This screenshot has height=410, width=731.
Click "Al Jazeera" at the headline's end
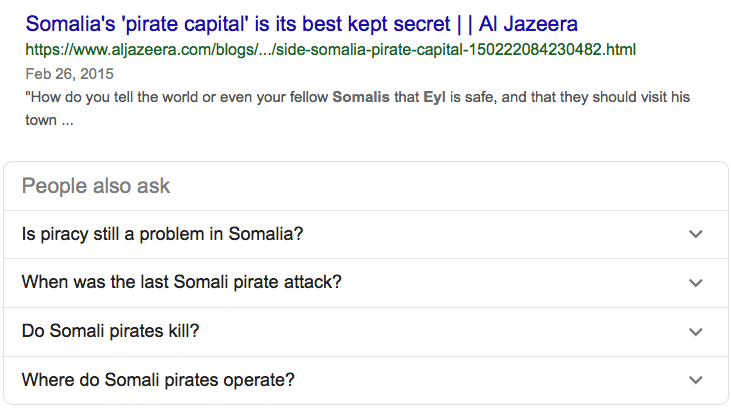[x=529, y=23]
